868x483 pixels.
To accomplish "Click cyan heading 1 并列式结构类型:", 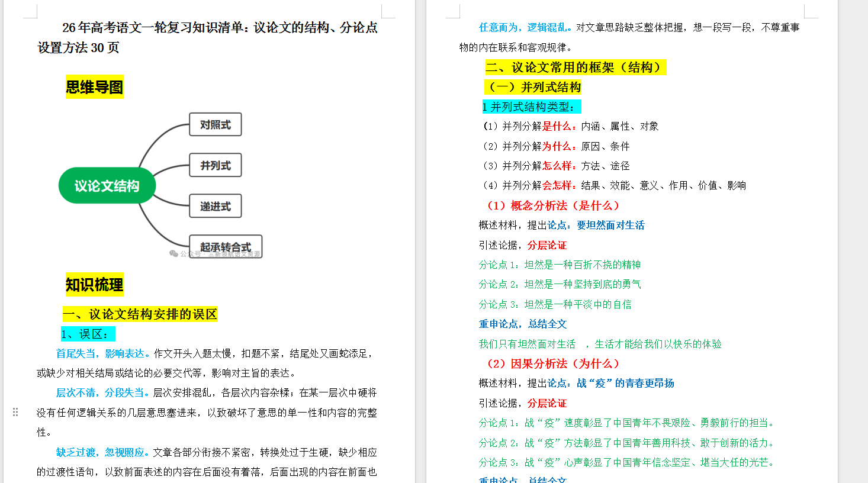I will point(531,107).
